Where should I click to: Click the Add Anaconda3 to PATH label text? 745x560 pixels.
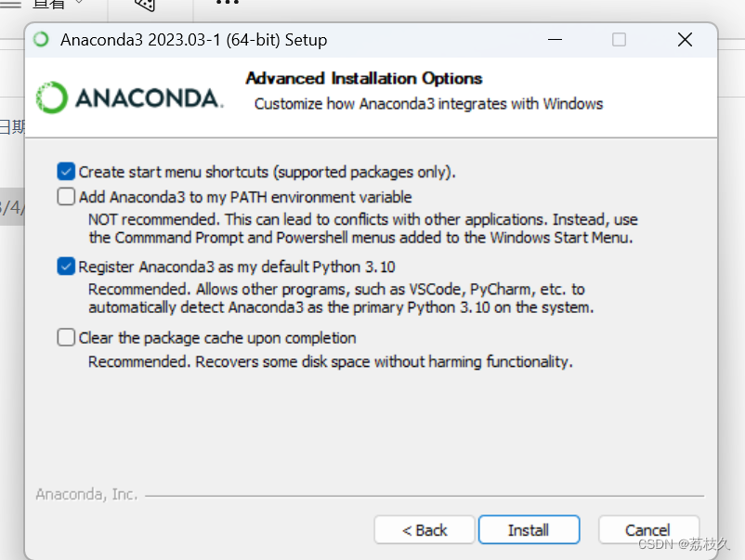[x=245, y=197]
